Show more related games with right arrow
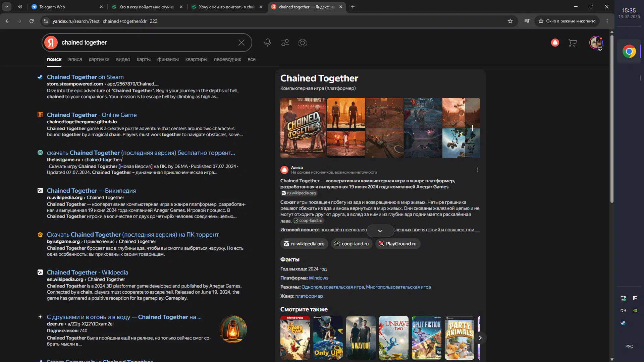Image resolution: width=644 pixels, height=362 pixels. (x=480, y=338)
